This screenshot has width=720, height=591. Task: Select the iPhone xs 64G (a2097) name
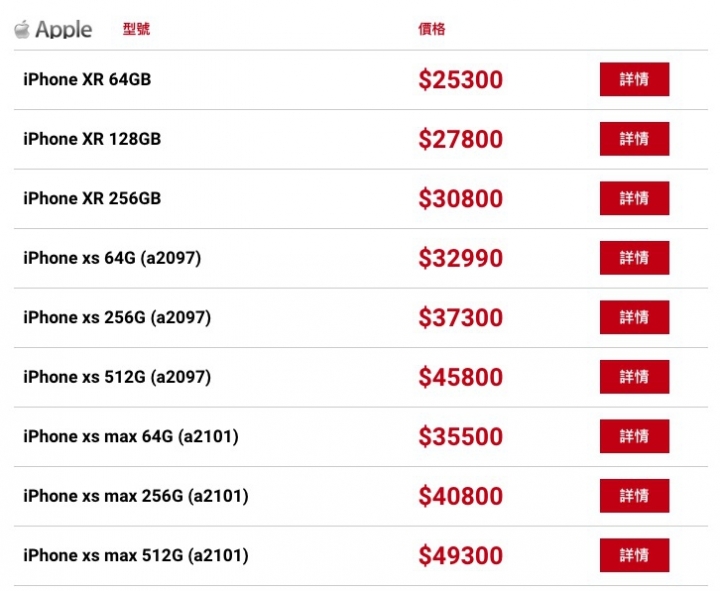(112, 258)
